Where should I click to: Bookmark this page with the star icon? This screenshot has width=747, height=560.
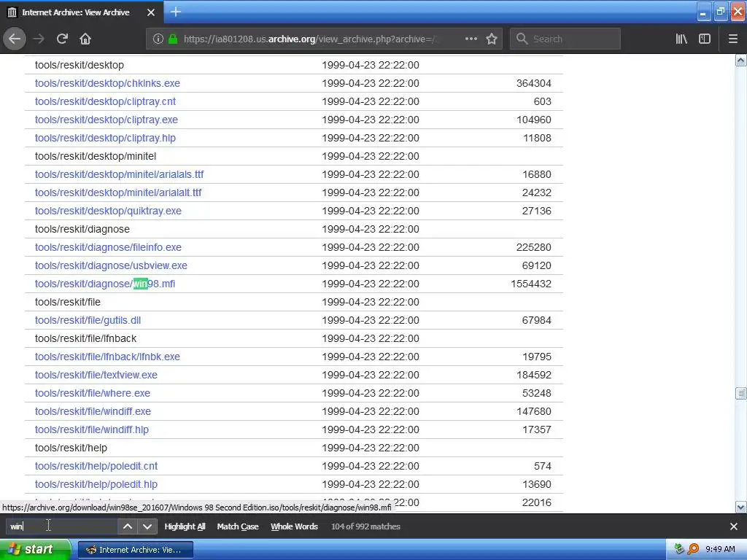pyautogui.click(x=492, y=39)
